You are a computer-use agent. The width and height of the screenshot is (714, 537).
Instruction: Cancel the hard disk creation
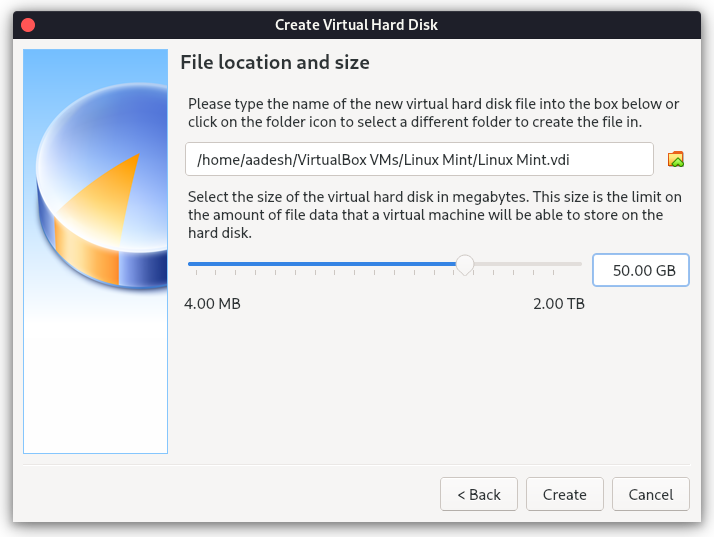pos(651,494)
